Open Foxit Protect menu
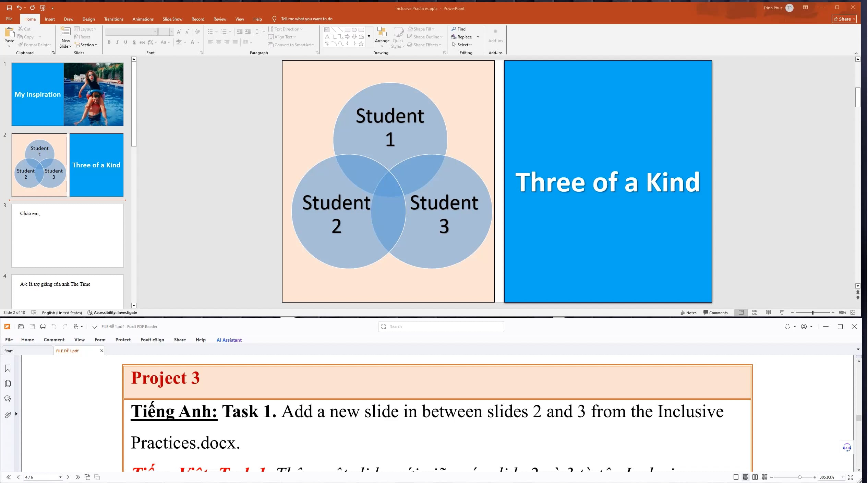The height and width of the screenshot is (483, 868). pos(123,340)
